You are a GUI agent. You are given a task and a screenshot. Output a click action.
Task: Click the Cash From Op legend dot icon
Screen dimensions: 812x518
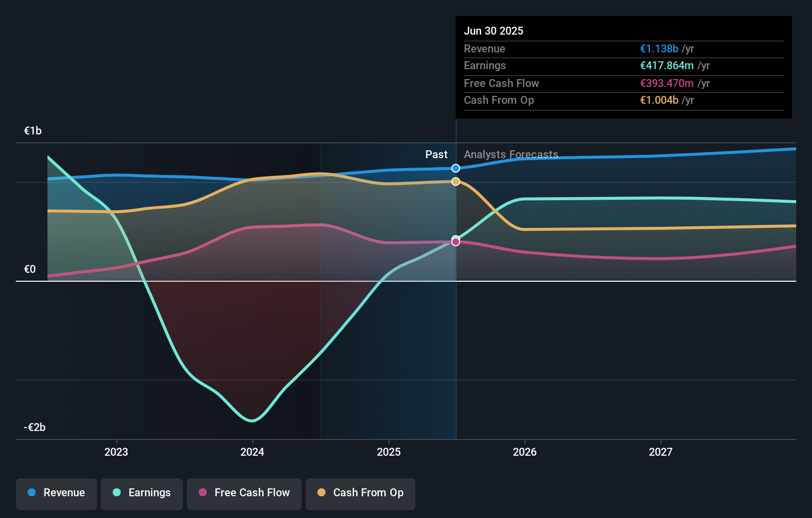point(322,493)
